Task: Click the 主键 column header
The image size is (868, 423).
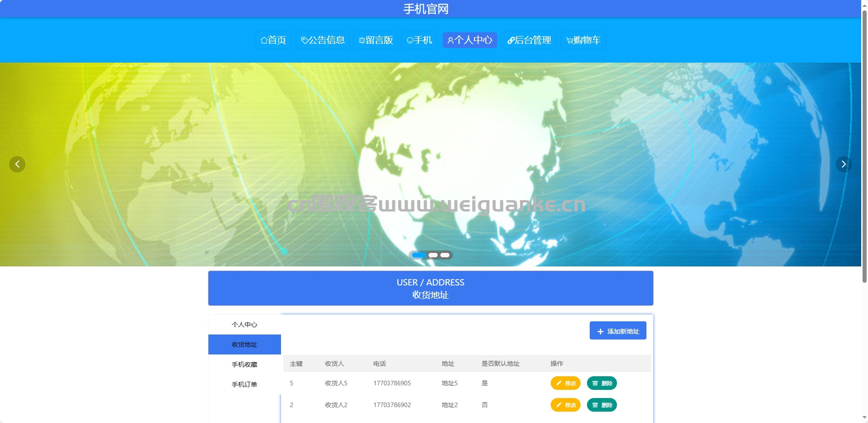Action: click(x=296, y=364)
